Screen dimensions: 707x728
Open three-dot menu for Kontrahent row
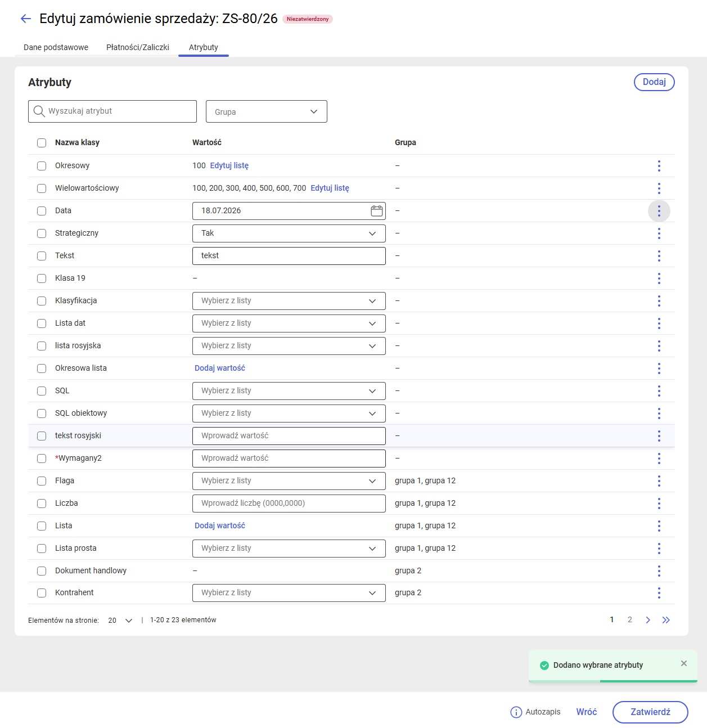(659, 593)
